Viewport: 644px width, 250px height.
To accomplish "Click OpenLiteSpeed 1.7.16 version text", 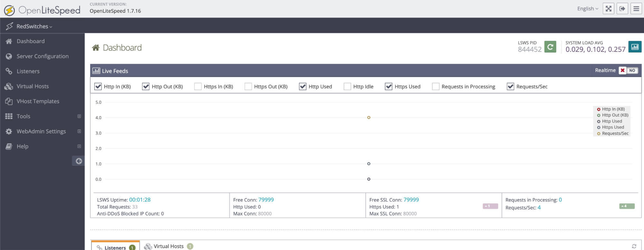I will (x=115, y=11).
